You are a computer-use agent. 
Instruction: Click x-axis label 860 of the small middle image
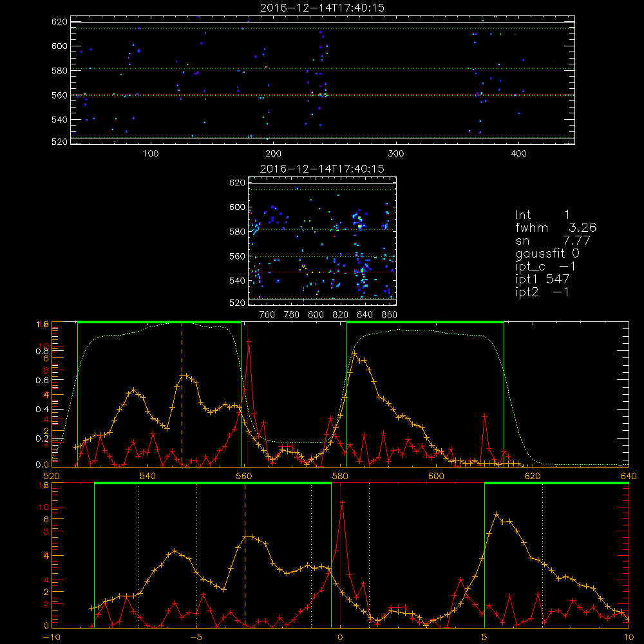pos(390,315)
